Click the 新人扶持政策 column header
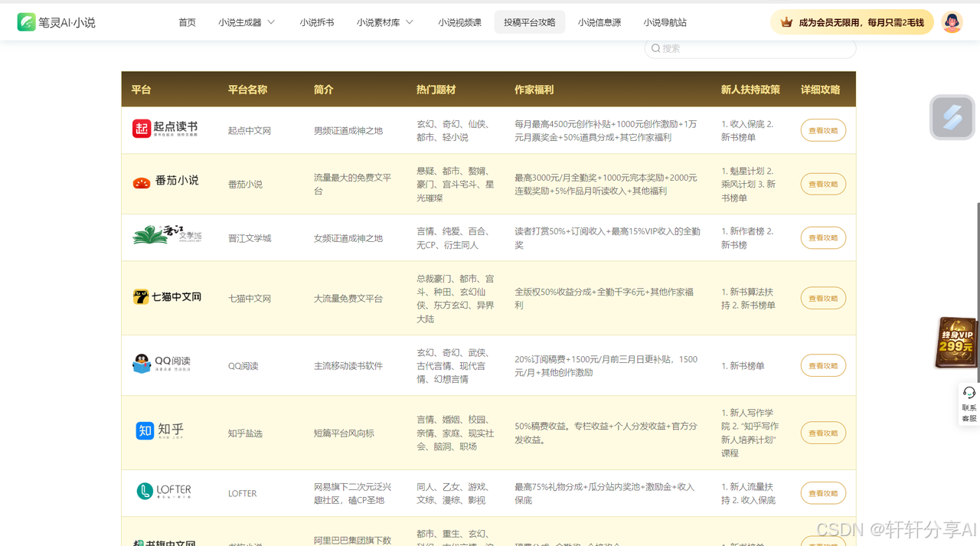Viewport: 980px width, 546px height. coord(750,90)
